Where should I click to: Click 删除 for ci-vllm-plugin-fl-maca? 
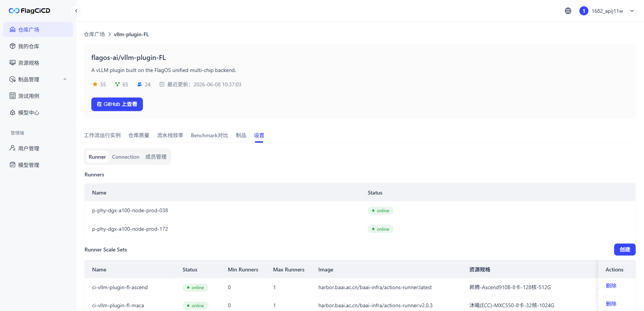tap(611, 304)
